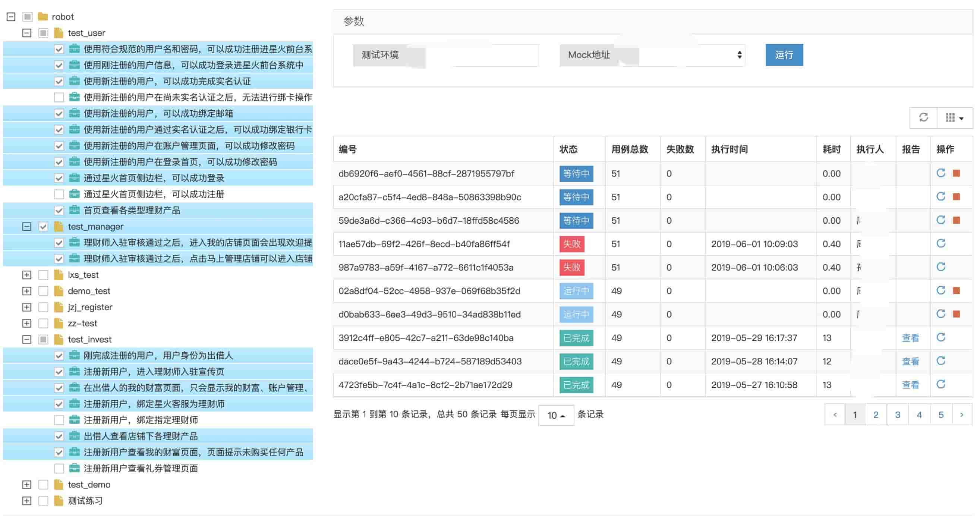Collapse the test_invest folder

coord(26,339)
